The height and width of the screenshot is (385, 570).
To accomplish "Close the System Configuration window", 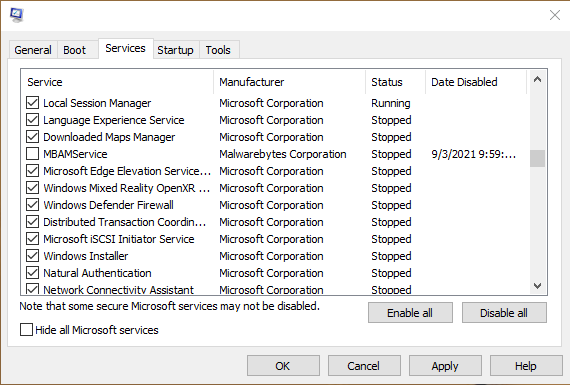I will coord(555,15).
